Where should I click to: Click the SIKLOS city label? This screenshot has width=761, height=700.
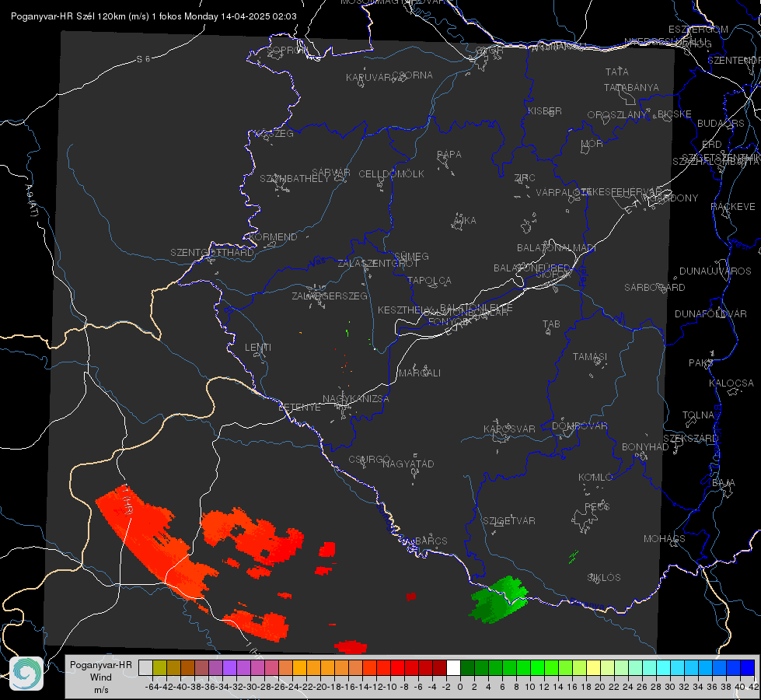[604, 578]
